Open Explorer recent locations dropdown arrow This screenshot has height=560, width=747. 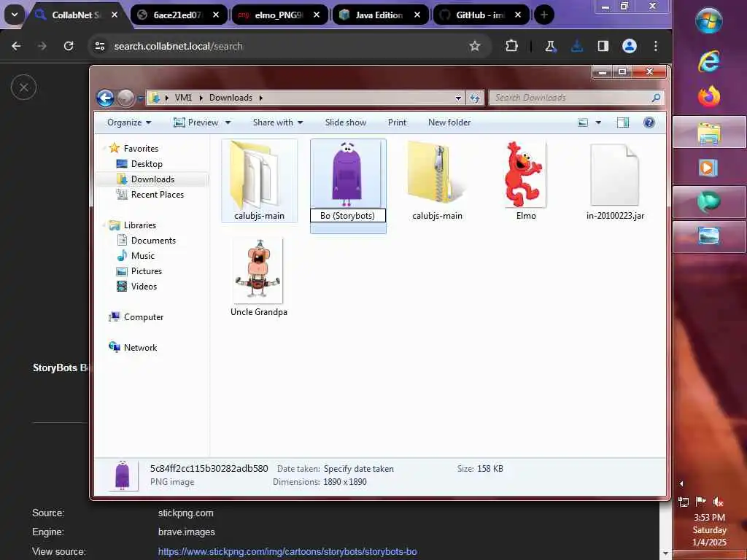coord(140,98)
